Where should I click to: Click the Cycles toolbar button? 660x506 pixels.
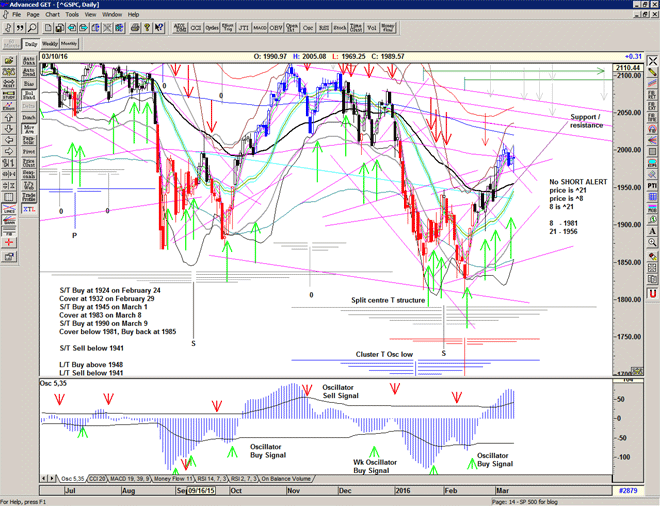tap(212, 27)
